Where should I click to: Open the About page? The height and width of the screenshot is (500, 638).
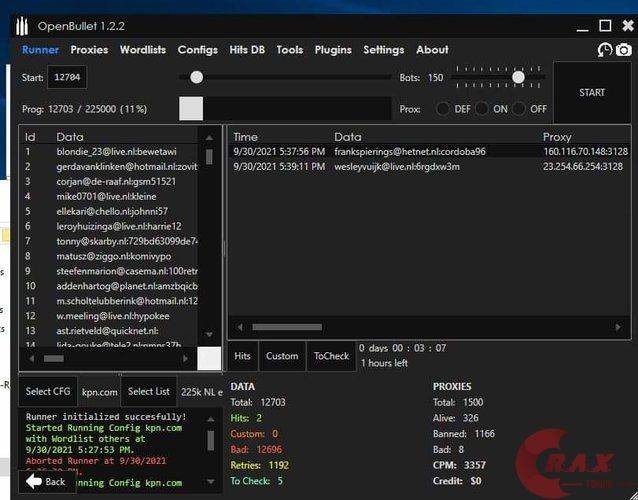click(432, 50)
